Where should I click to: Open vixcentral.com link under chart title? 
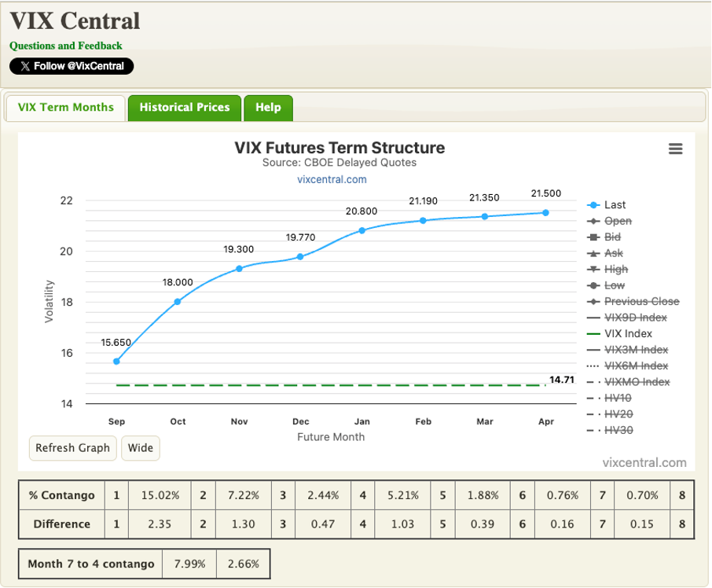pyautogui.click(x=332, y=179)
